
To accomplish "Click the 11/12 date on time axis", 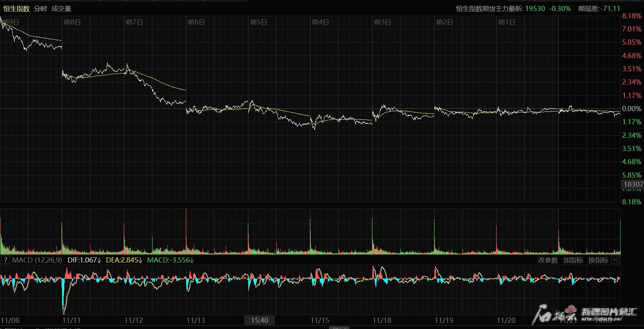I will [x=134, y=320].
